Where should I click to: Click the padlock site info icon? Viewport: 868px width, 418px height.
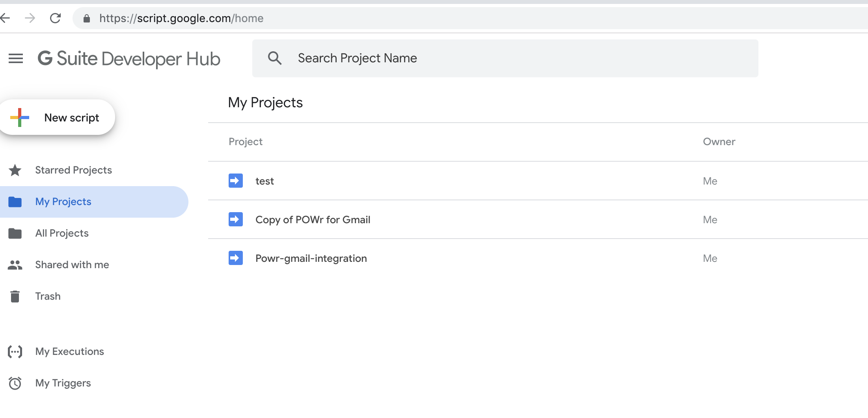point(87,18)
